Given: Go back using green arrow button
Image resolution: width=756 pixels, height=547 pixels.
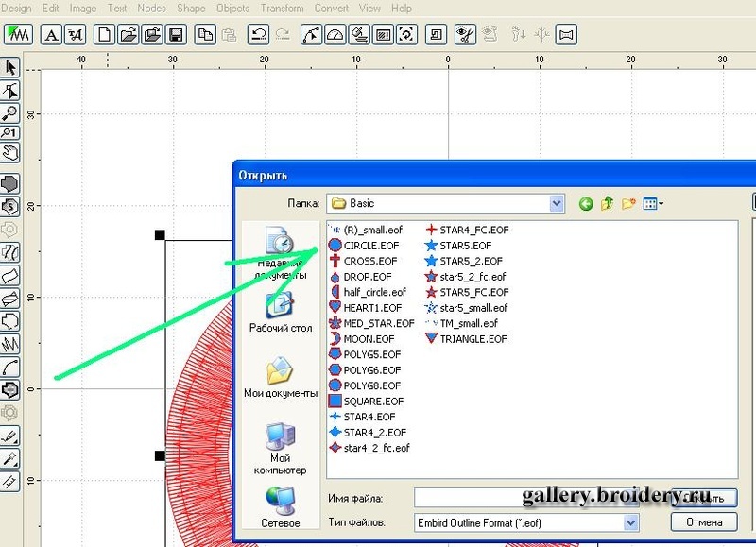Looking at the screenshot, I should [586, 203].
